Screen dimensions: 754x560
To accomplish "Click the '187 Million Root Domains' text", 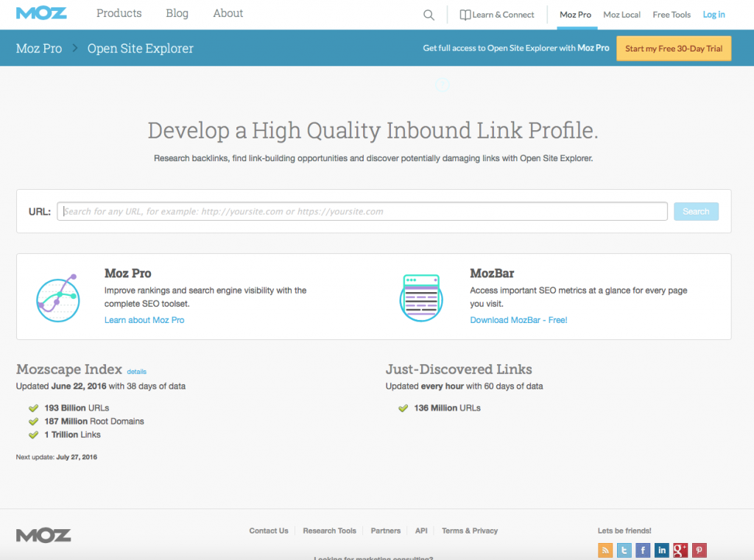I will click(94, 422).
